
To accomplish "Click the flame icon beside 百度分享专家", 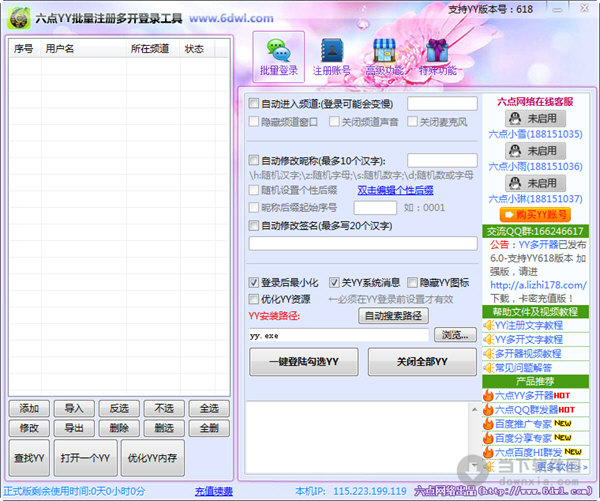I will [x=488, y=438].
